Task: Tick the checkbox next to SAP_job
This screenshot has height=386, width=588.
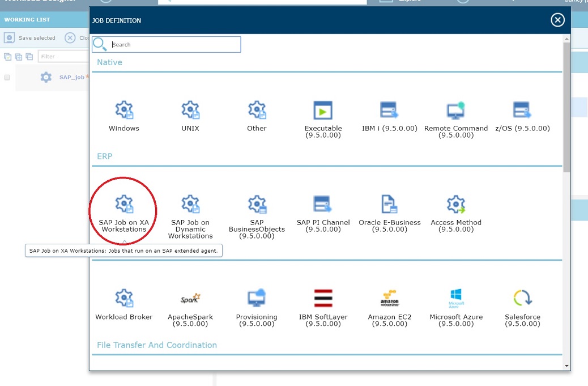Action: (7, 78)
